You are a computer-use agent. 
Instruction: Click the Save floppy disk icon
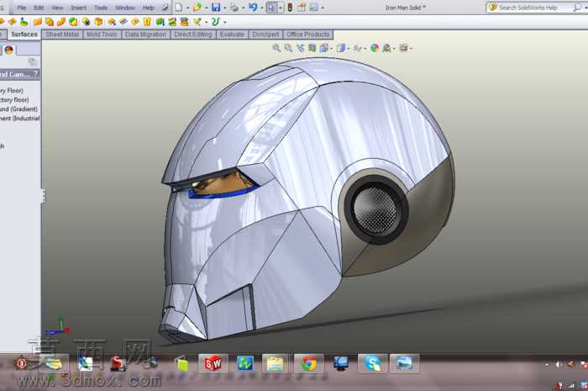[x=216, y=7]
